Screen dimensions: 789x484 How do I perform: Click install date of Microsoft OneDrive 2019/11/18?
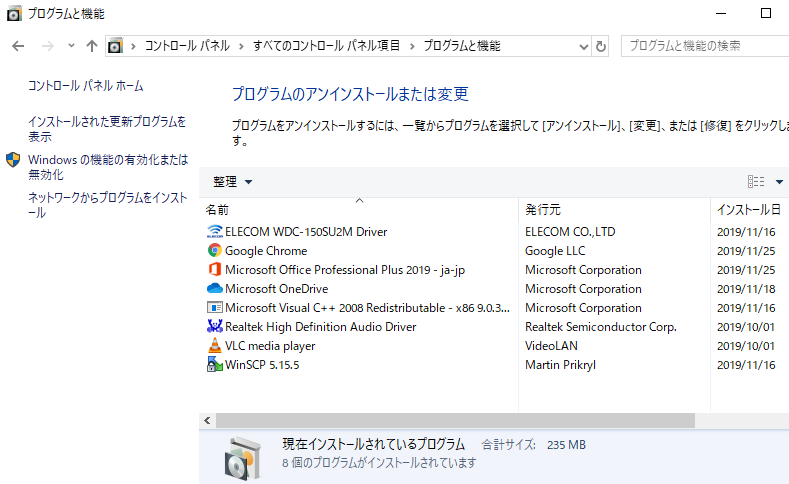click(746, 289)
